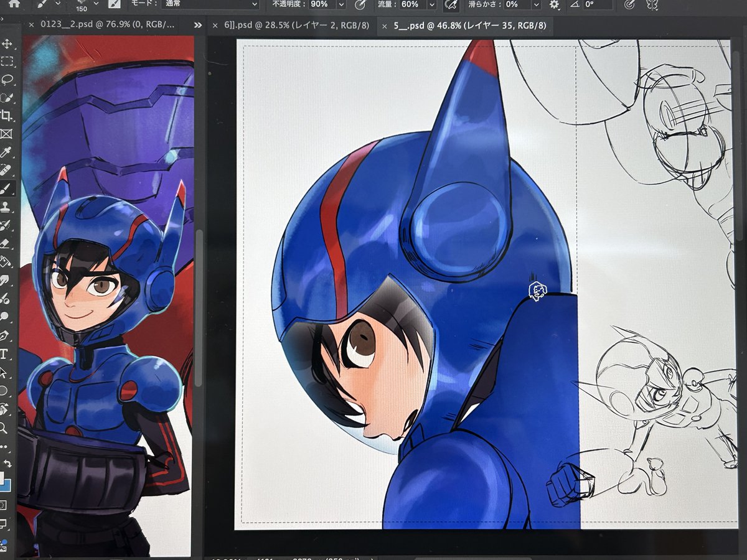The width and height of the screenshot is (747, 560).
Task: Select the Move tool
Action: tap(7, 44)
